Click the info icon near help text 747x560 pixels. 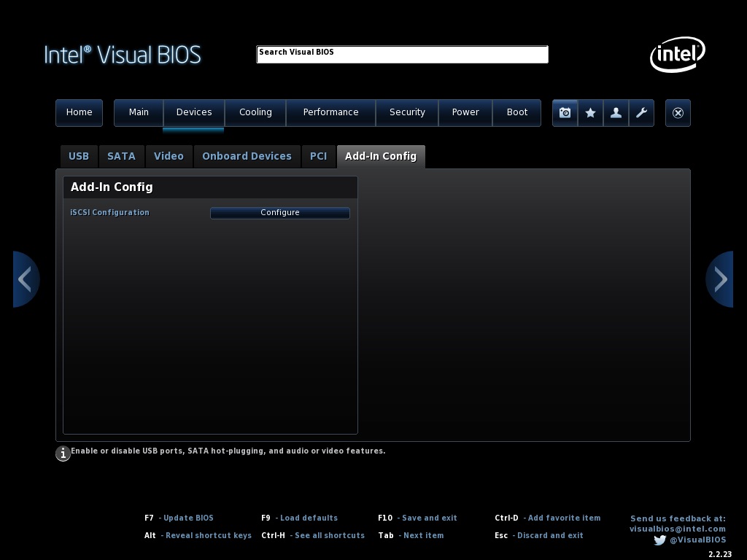pyautogui.click(x=63, y=454)
